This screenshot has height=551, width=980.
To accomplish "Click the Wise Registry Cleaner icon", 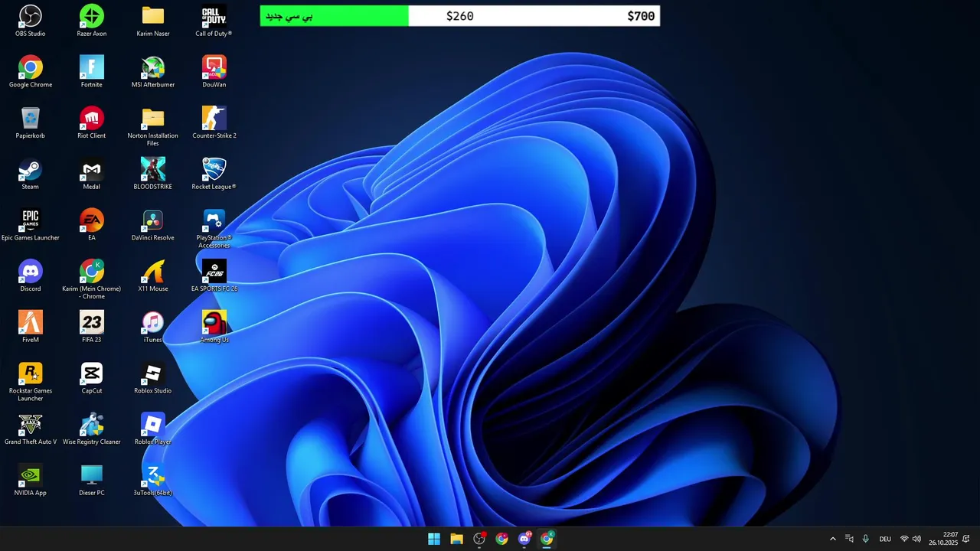I will coord(92,429).
